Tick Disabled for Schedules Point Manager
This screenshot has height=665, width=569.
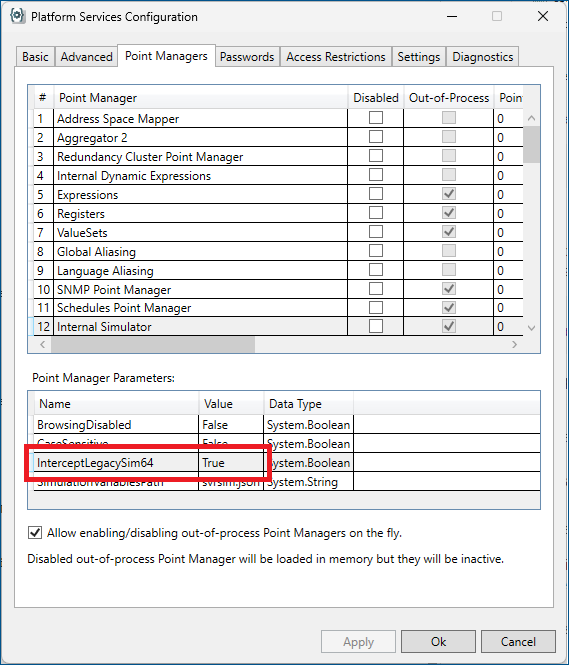[376, 307]
